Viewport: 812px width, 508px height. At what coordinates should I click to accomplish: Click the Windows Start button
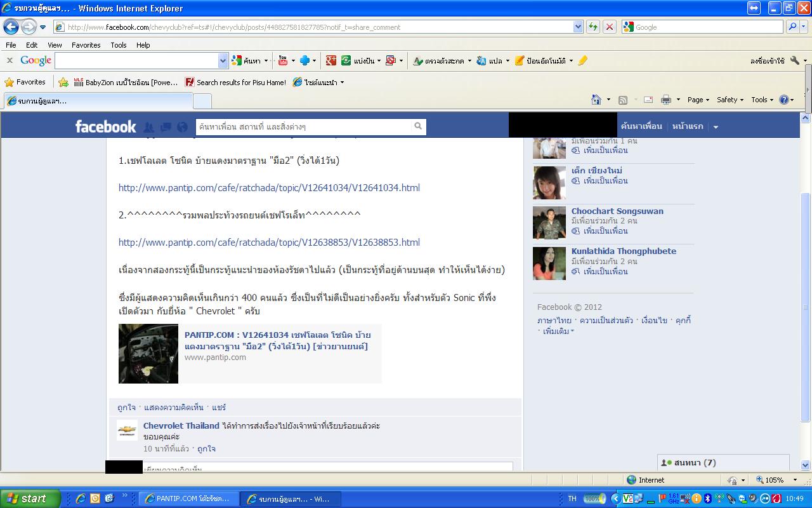point(30,498)
